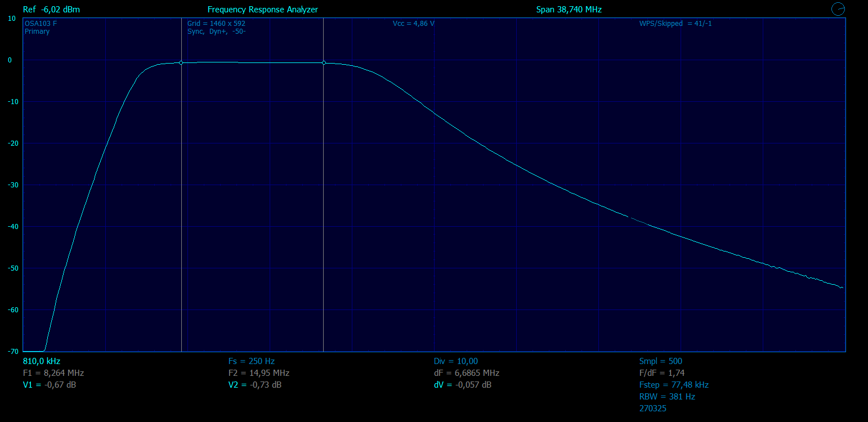This screenshot has height=422, width=868.
Task: Click the Fstep = 77,48 kHz value
Action: [674, 385]
